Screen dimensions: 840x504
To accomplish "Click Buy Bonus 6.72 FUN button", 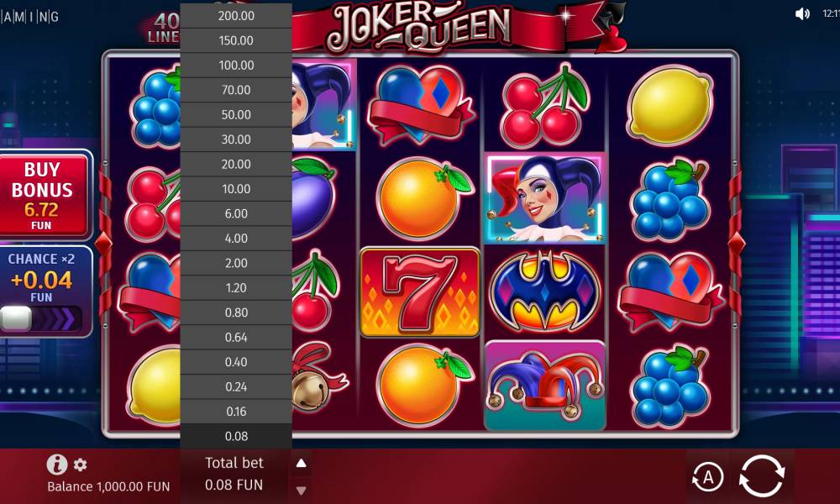I will click(x=43, y=195).
